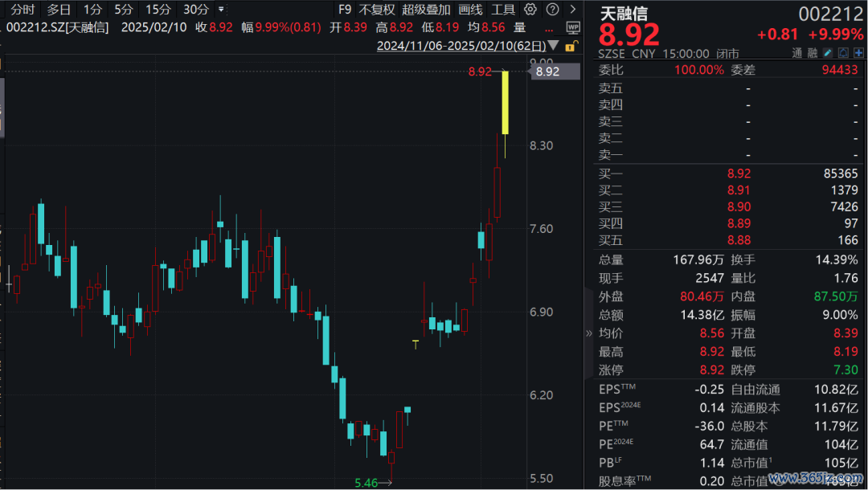The height and width of the screenshot is (490, 868).
Task: Open chart settings gear icon
Action: click(x=530, y=10)
